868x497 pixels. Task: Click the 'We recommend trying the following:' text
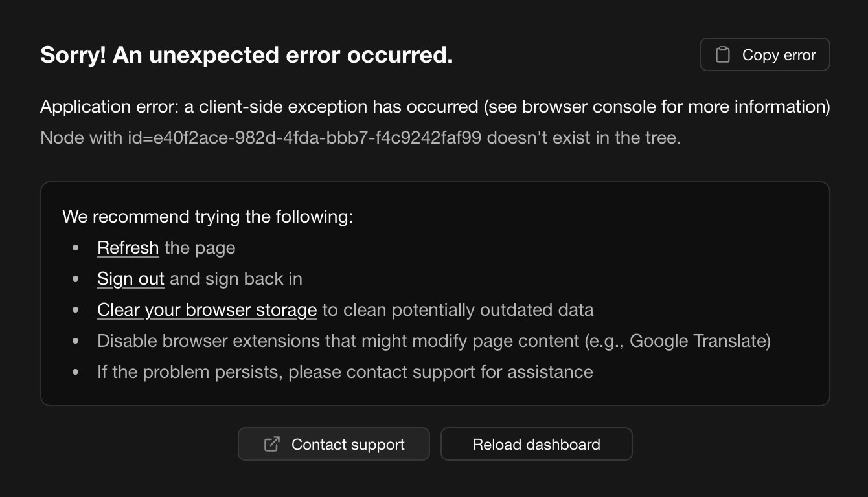pos(207,216)
